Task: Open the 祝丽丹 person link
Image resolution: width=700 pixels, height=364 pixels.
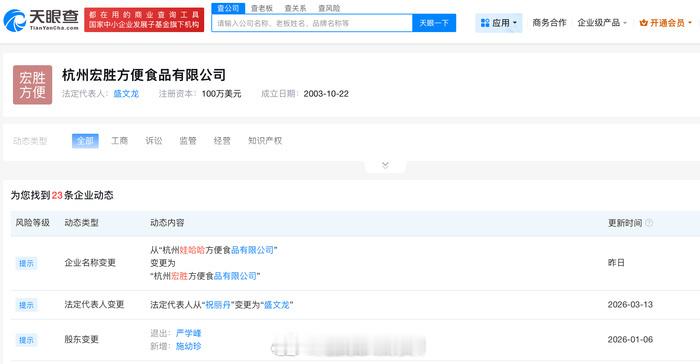Action: (218, 305)
